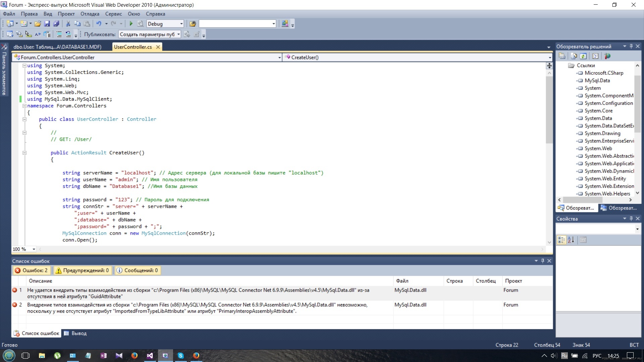Image resolution: width=644 pixels, height=362 pixels.
Task: Toggle the Errors: 2 filter
Action: coord(31,270)
